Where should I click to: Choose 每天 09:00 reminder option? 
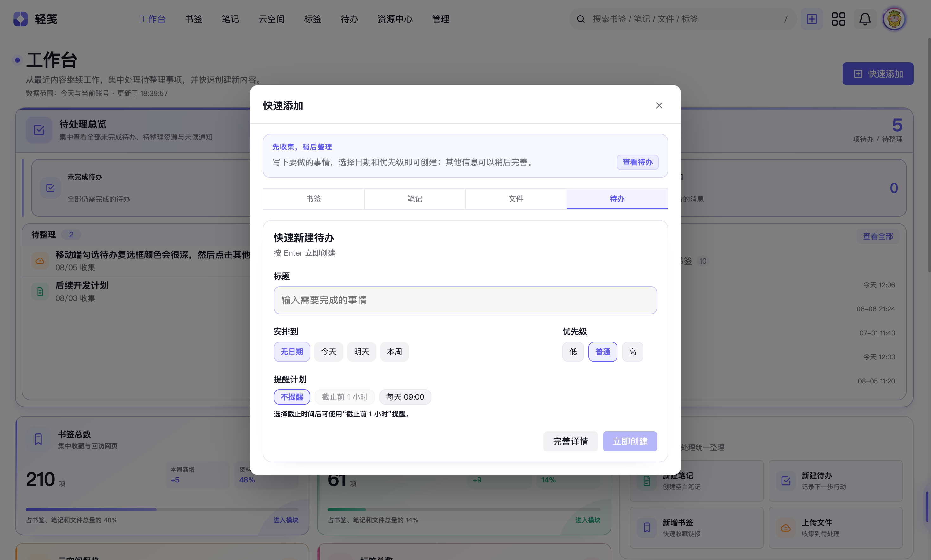tap(405, 397)
